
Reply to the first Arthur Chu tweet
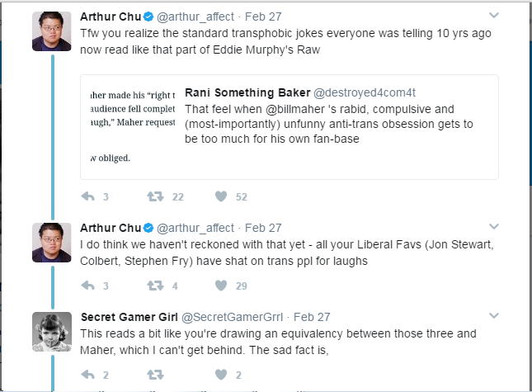pos(88,196)
